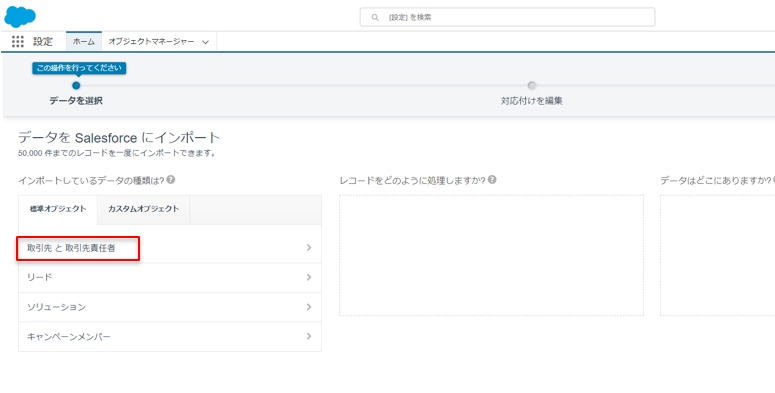
Task: Expand the オブジェクトマネージャー dropdown chevron
Action: [206, 43]
